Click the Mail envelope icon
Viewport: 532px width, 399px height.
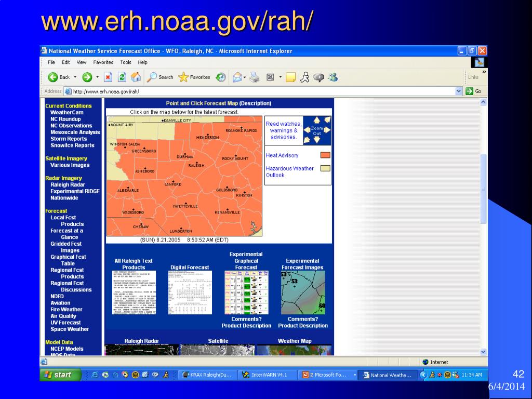pyautogui.click(x=237, y=77)
